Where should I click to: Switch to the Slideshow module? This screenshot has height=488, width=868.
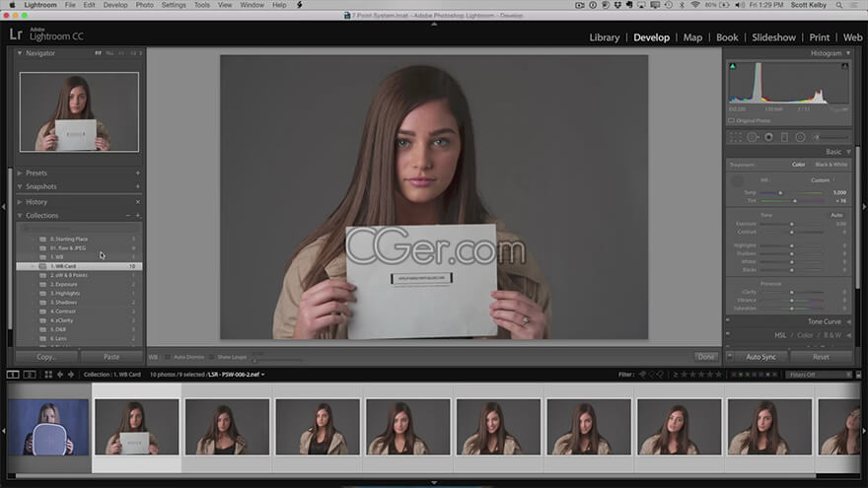pos(773,37)
